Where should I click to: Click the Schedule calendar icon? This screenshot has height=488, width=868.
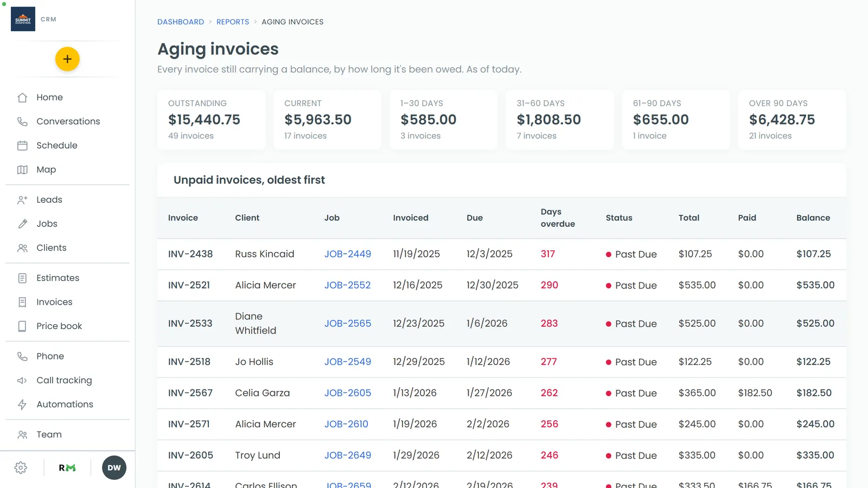22,145
